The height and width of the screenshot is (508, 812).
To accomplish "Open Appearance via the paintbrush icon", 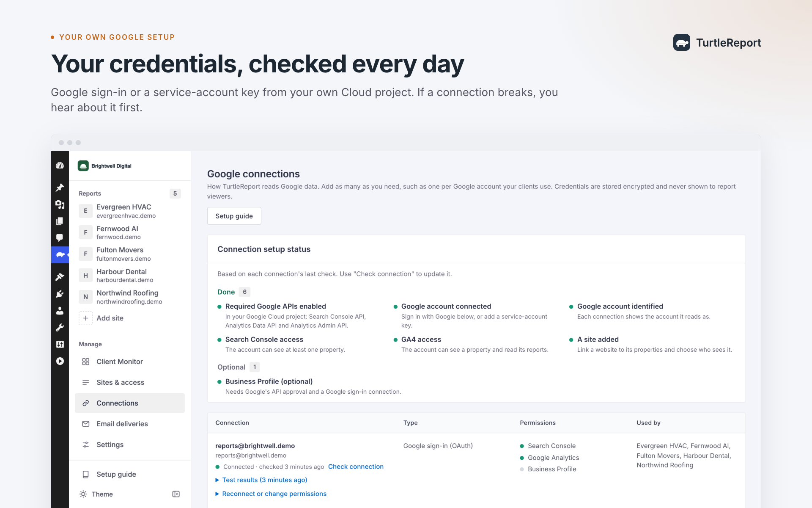I will click(60, 277).
